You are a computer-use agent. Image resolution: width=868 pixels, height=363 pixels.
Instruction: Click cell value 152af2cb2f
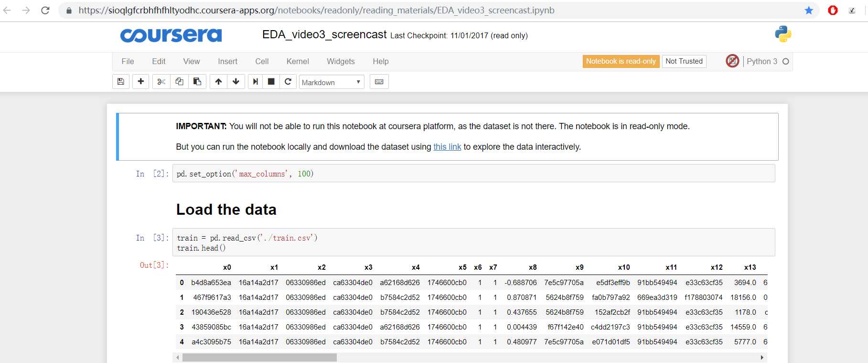coord(612,312)
